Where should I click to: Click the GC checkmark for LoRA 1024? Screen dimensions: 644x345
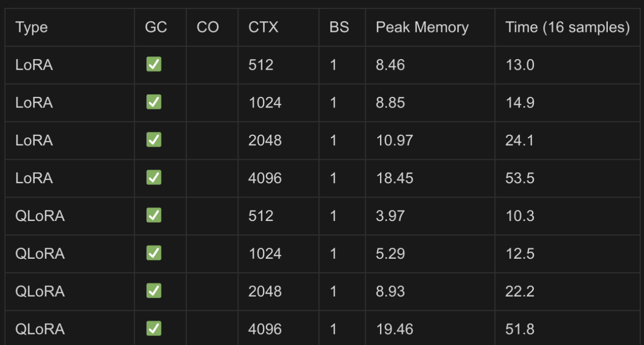pos(154,102)
